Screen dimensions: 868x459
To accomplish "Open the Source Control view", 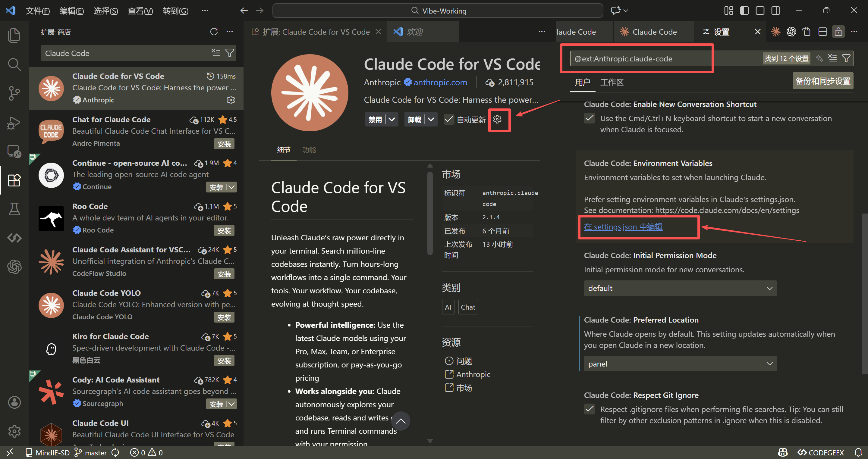I will (14, 93).
